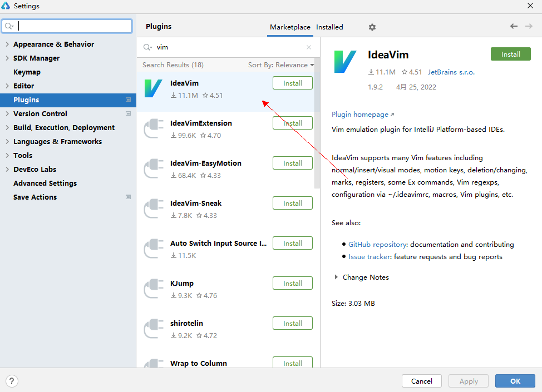542x392 pixels.
Task: Select the Wrap to Column plugin name
Action: click(x=199, y=363)
